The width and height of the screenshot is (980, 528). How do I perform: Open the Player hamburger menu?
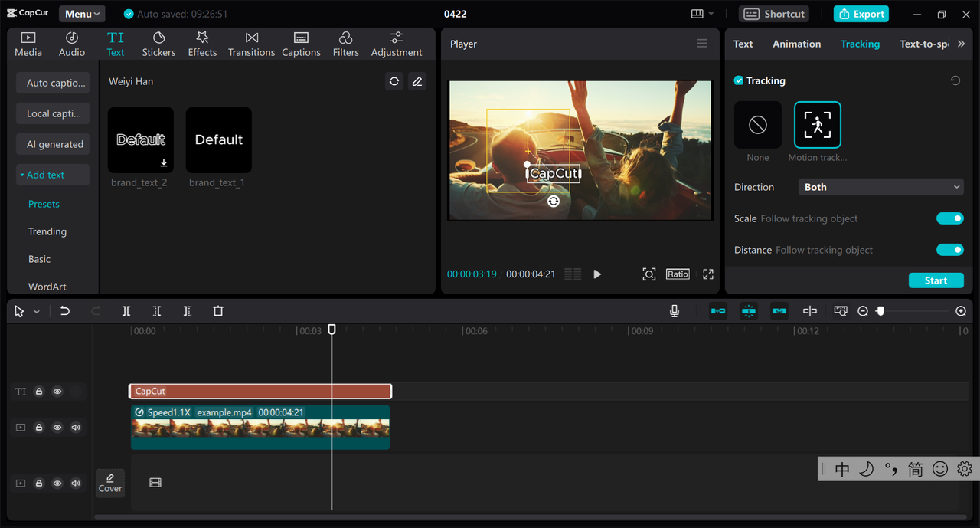(x=702, y=44)
